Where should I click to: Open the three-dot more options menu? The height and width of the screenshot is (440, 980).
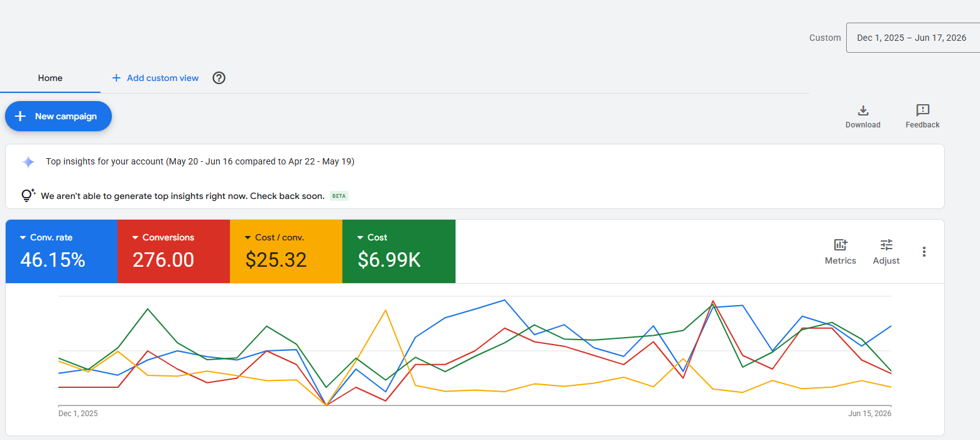[924, 252]
